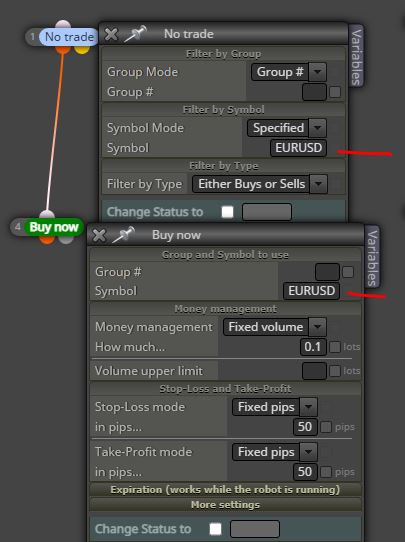Viewport: 405px width, 542px height.
Task: Click the Volume upper limit field
Action: tap(314, 371)
